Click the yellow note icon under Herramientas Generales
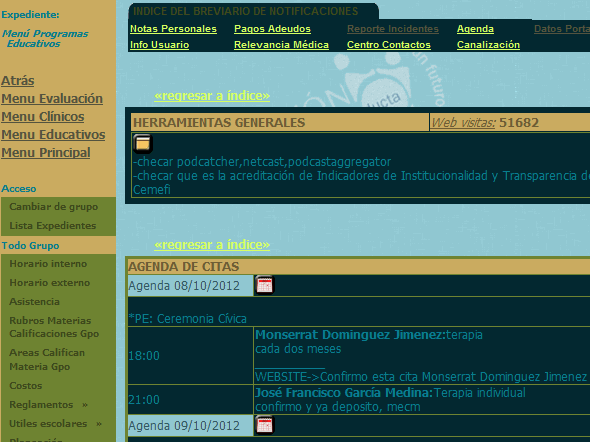This screenshot has width=590, height=442. (143, 144)
